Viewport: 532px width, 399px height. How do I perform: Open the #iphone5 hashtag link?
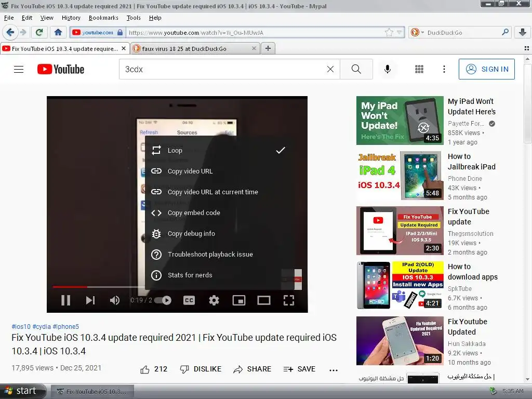[x=65, y=326]
